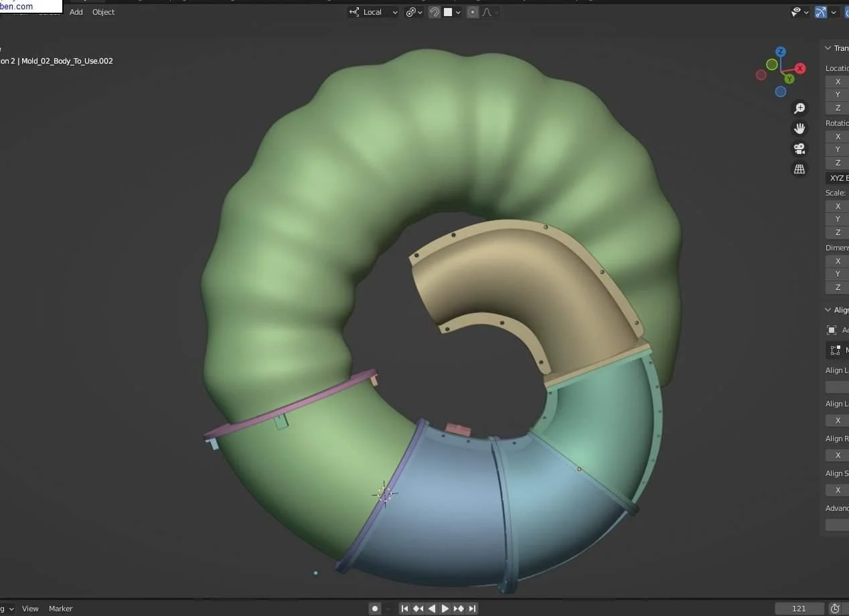Viewport: 849px width, 616px height.
Task: Click the negative X dim red gizmo ball
Action: (761, 75)
